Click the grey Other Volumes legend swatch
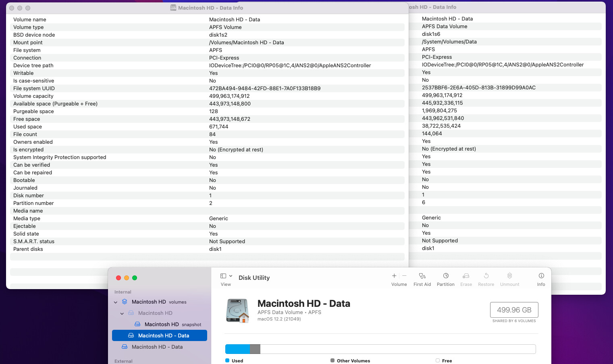Viewport: 613px width, 364px height. click(332, 360)
